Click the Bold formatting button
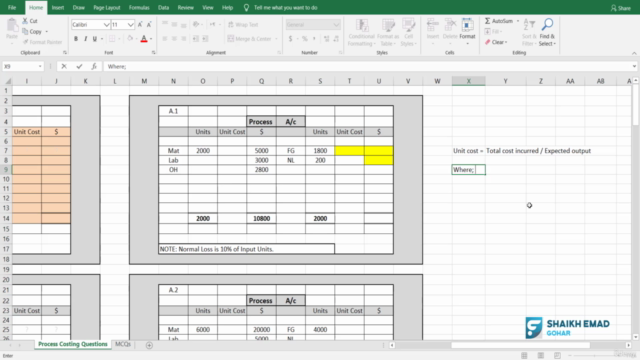Image resolution: width=640 pixels, height=360 pixels. click(76, 39)
